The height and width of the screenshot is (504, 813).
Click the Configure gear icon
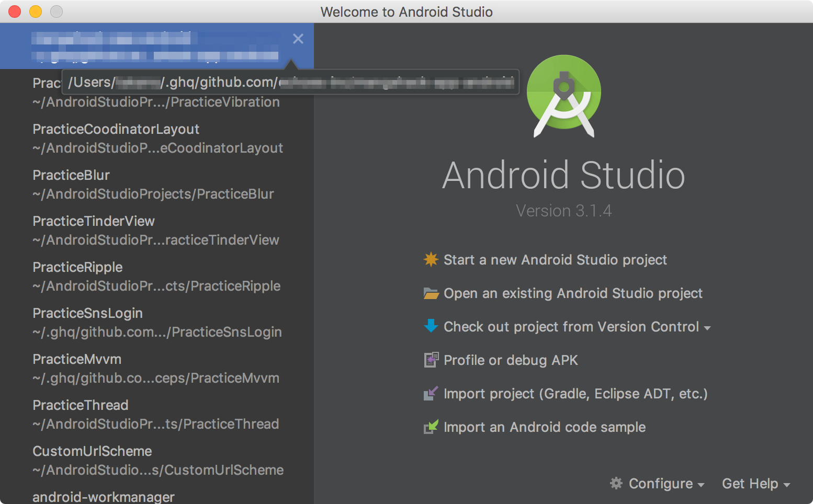coord(616,484)
